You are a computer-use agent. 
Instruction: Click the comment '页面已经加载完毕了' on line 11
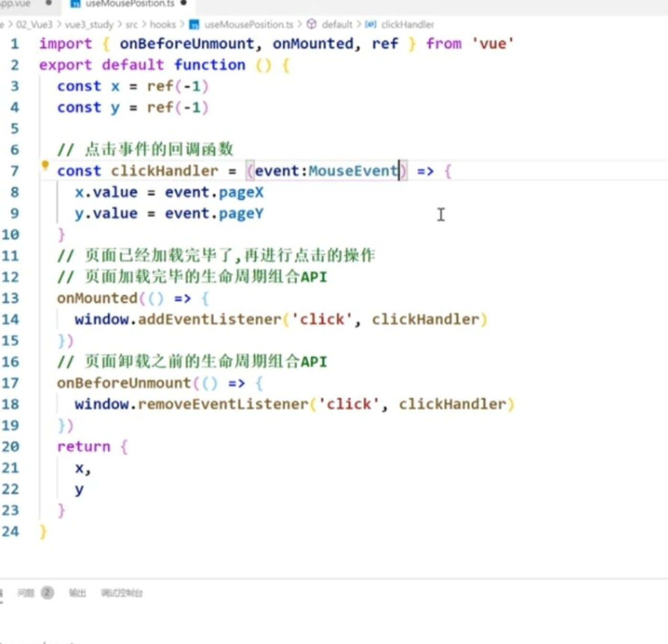point(159,255)
